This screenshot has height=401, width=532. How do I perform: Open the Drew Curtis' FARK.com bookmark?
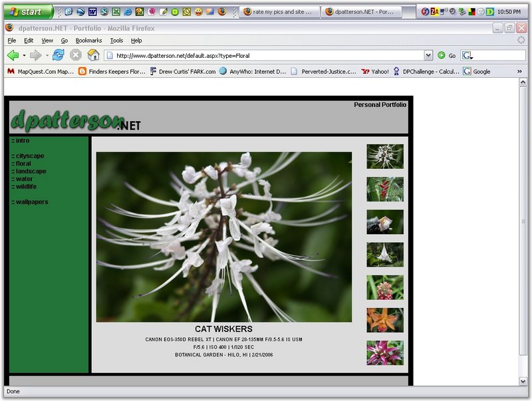click(183, 72)
